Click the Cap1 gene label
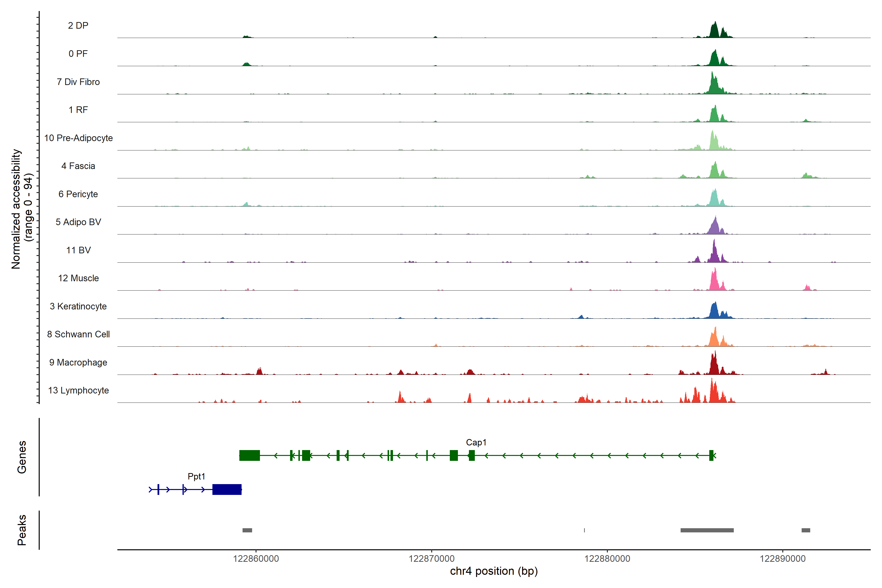 click(476, 442)
